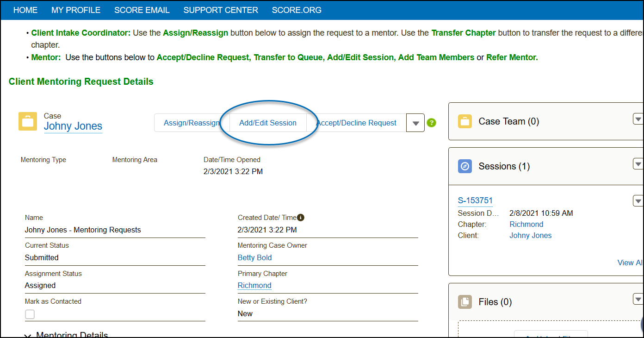
Task: Click the Created Date/Time info icon
Action: click(x=301, y=217)
